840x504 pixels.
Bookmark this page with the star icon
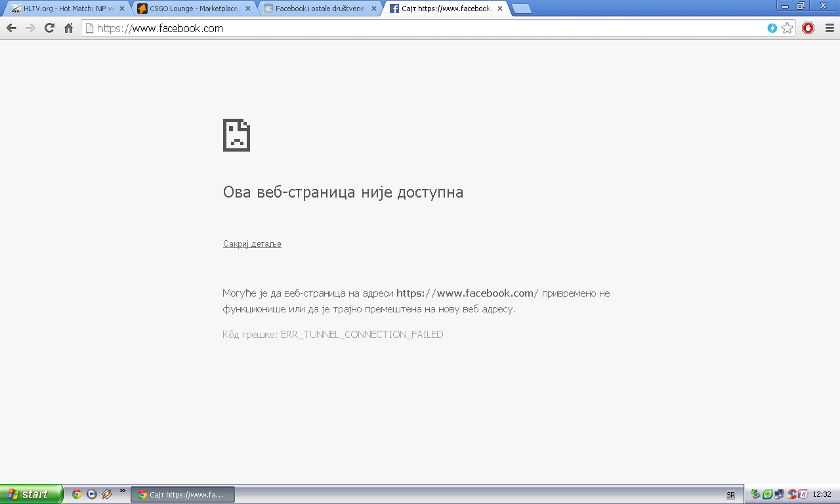[x=787, y=28]
